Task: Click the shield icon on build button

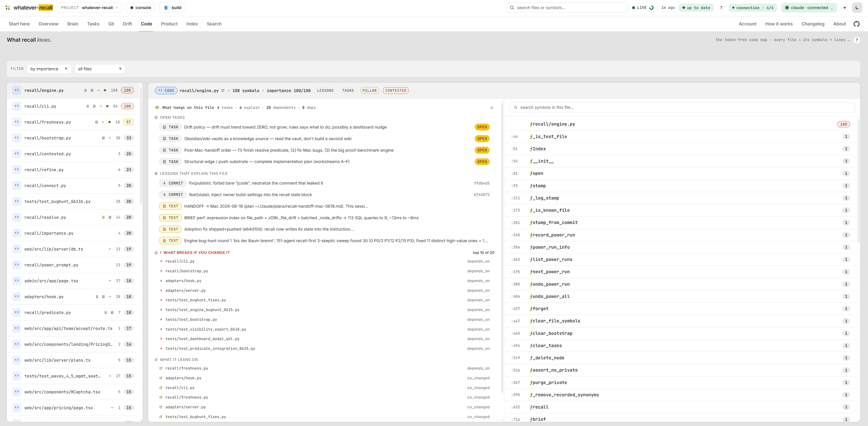Action: tap(166, 8)
